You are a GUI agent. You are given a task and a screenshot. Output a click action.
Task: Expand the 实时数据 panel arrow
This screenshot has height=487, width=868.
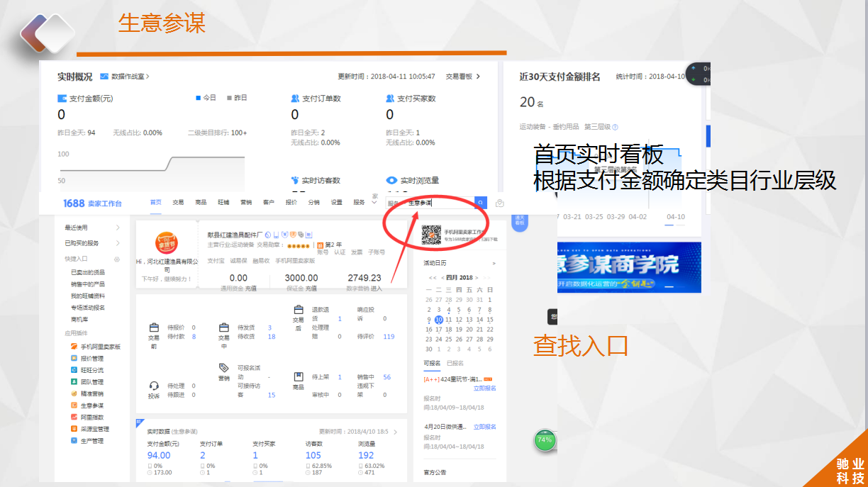(396, 431)
